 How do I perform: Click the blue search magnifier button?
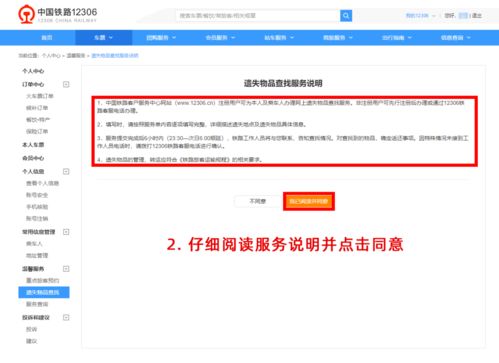(x=346, y=16)
